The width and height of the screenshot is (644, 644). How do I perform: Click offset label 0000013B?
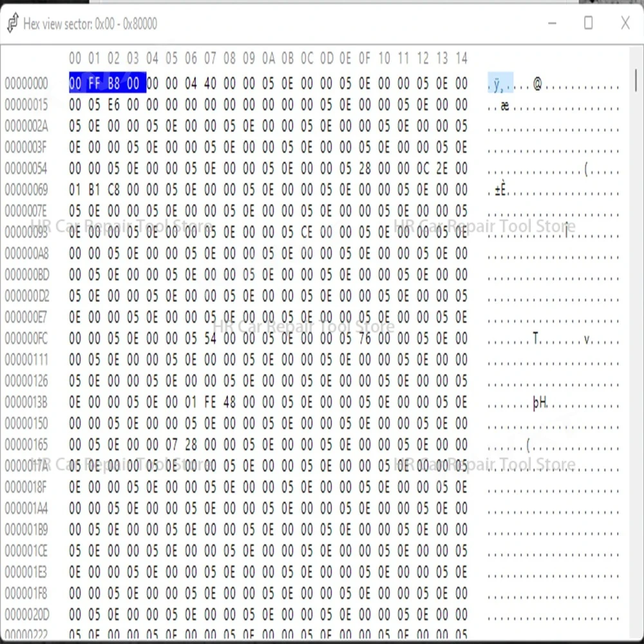click(26, 402)
